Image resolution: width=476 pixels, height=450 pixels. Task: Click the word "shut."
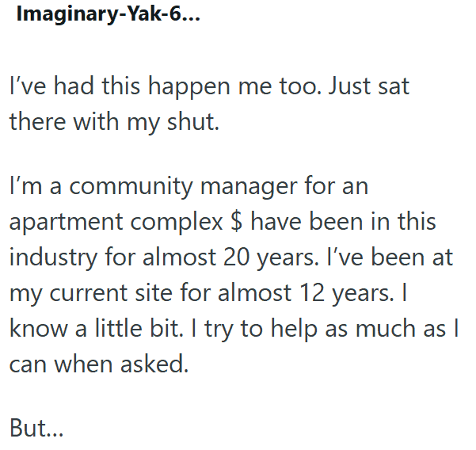click(190, 121)
